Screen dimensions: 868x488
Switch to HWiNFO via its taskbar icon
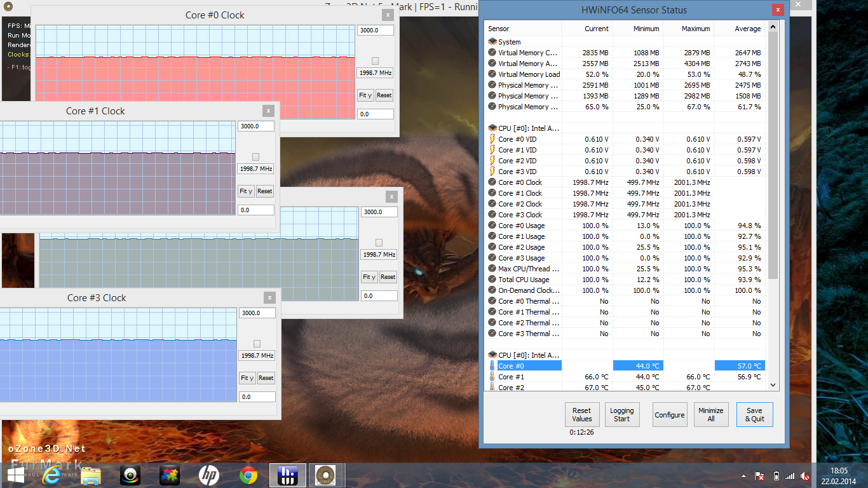[288, 475]
